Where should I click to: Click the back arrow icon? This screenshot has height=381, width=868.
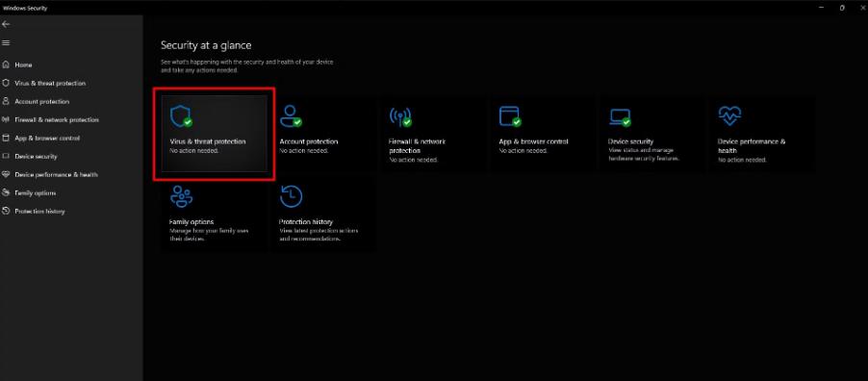pos(6,24)
